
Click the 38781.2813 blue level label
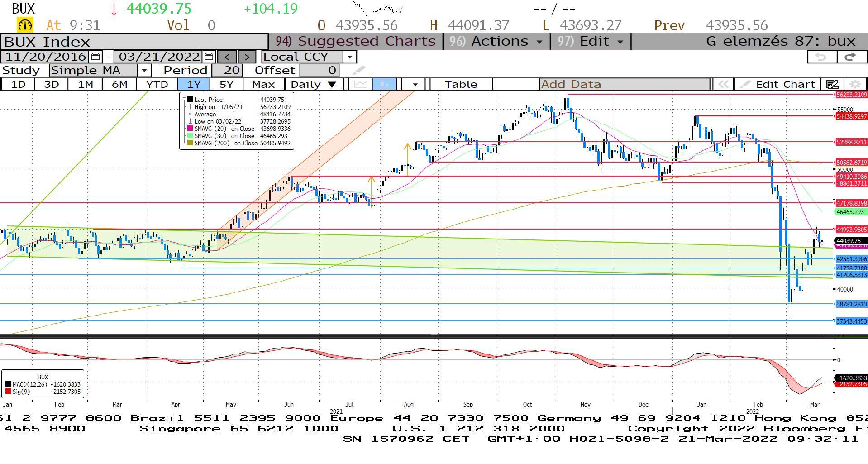coord(851,304)
